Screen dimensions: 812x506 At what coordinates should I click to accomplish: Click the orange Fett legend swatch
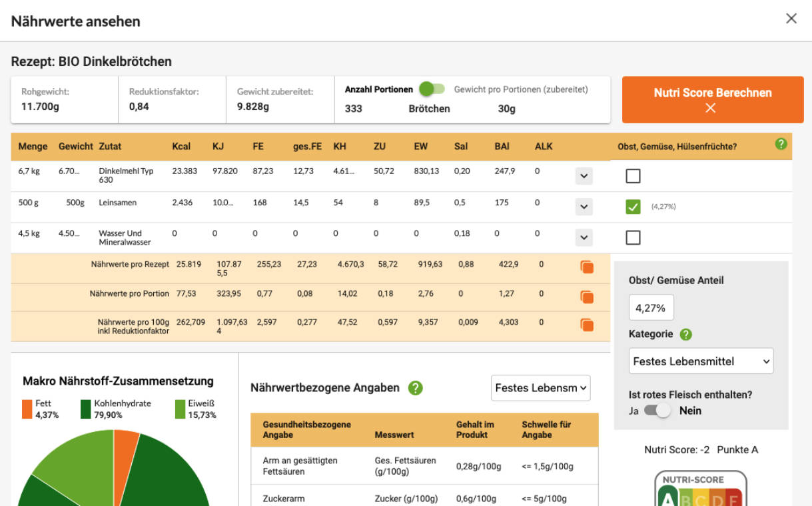(x=27, y=409)
